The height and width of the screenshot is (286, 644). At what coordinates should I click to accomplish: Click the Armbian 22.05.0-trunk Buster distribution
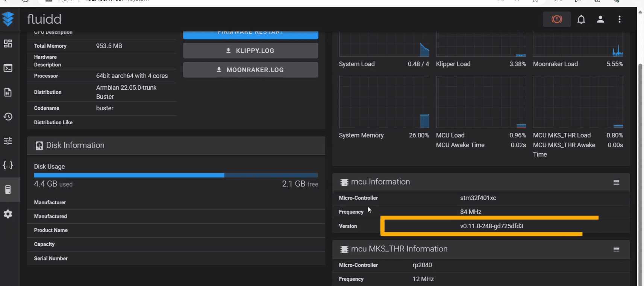[126, 92]
